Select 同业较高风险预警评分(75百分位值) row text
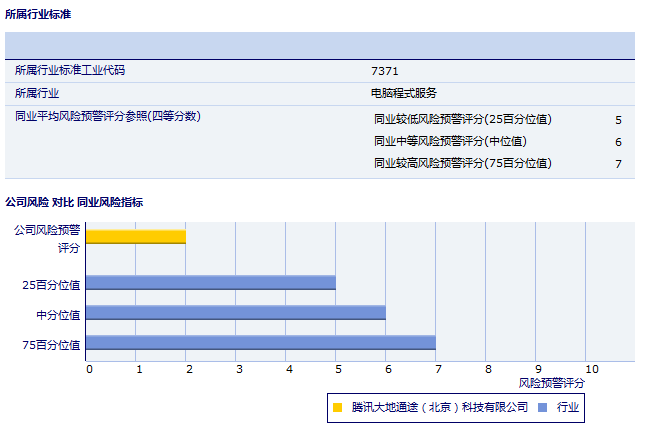Screen dimensions: 670x435 [462, 163]
